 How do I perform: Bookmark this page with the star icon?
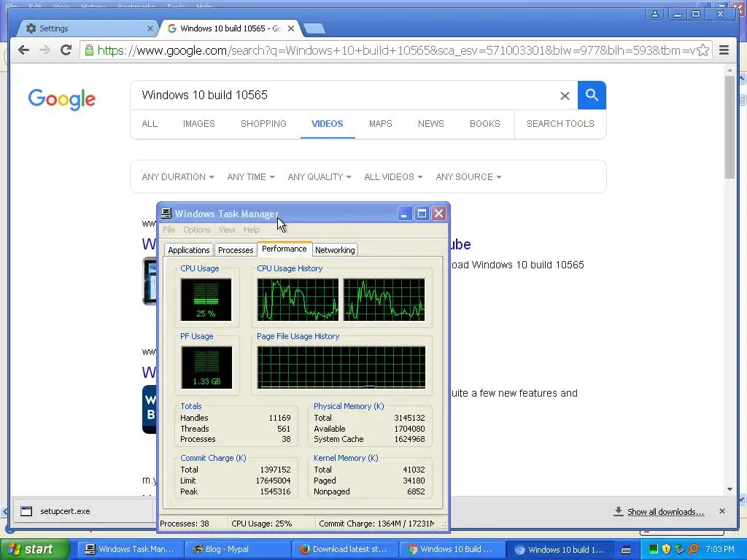coord(703,50)
